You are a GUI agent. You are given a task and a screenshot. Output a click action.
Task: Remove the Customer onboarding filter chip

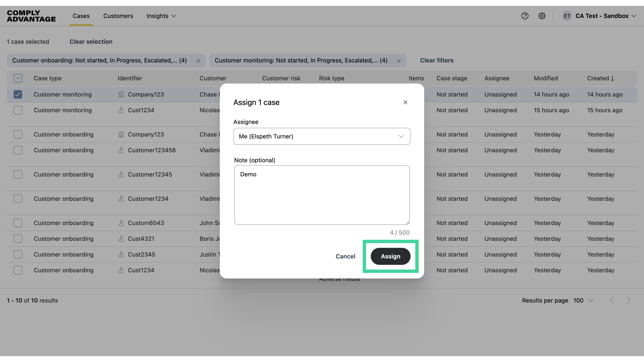[x=198, y=60]
